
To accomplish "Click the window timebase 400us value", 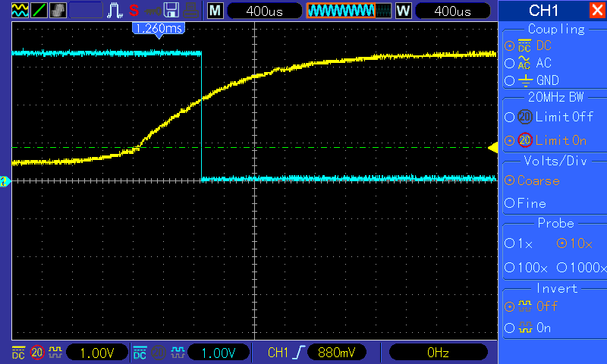I will coord(452,11).
